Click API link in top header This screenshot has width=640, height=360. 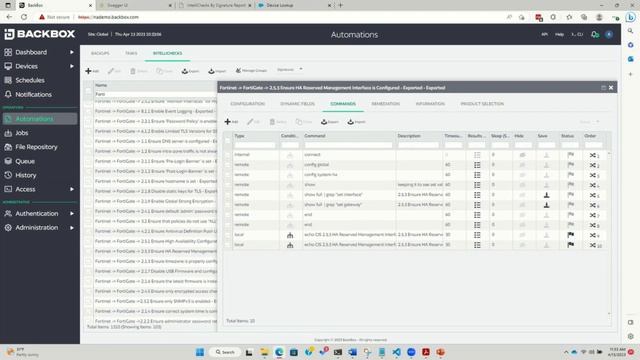click(544, 34)
